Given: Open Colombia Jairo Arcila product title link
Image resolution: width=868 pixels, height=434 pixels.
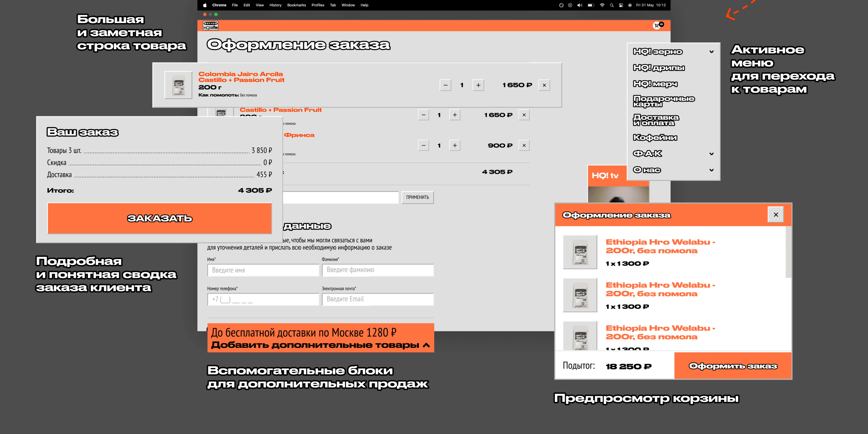Looking at the screenshot, I should coord(241,77).
